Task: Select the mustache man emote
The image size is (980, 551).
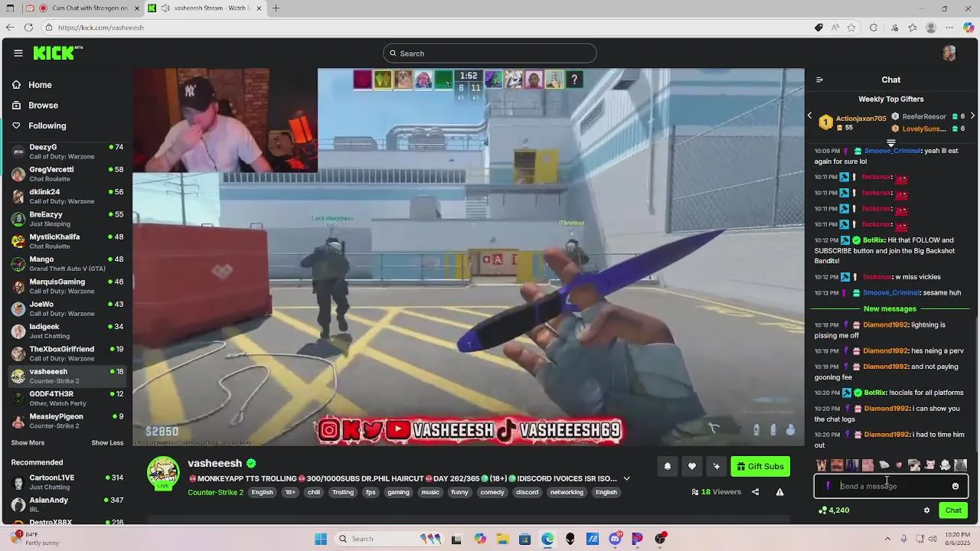Action: [837, 465]
